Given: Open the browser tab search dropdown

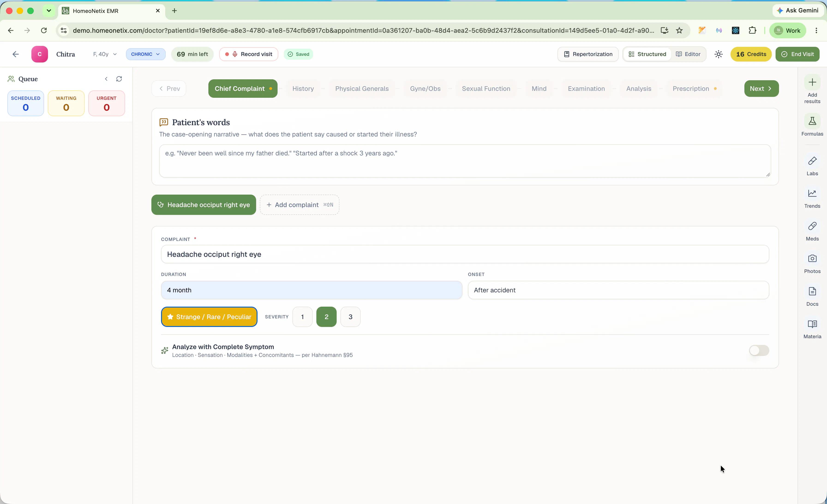Looking at the screenshot, I should pos(49,11).
